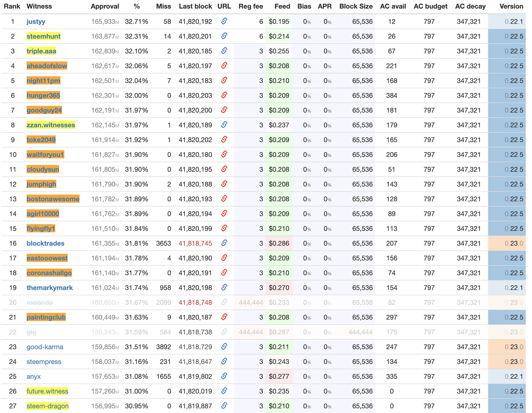Select gtg's block size 444,444

point(360,332)
